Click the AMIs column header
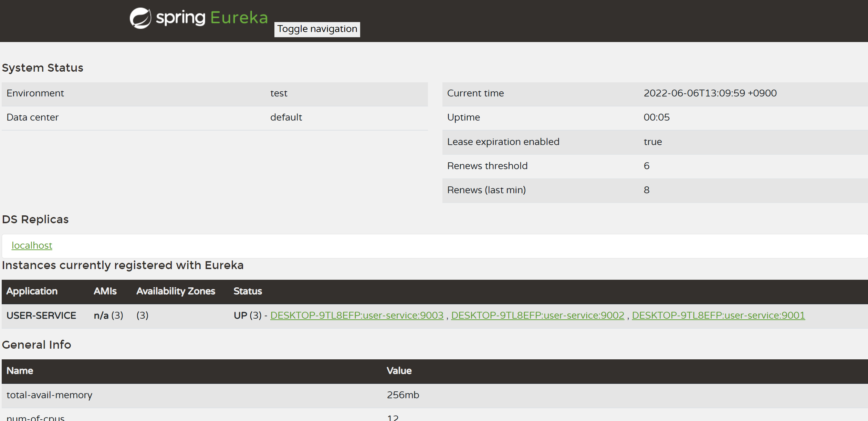Viewport: 868px width, 421px height. pos(105,291)
